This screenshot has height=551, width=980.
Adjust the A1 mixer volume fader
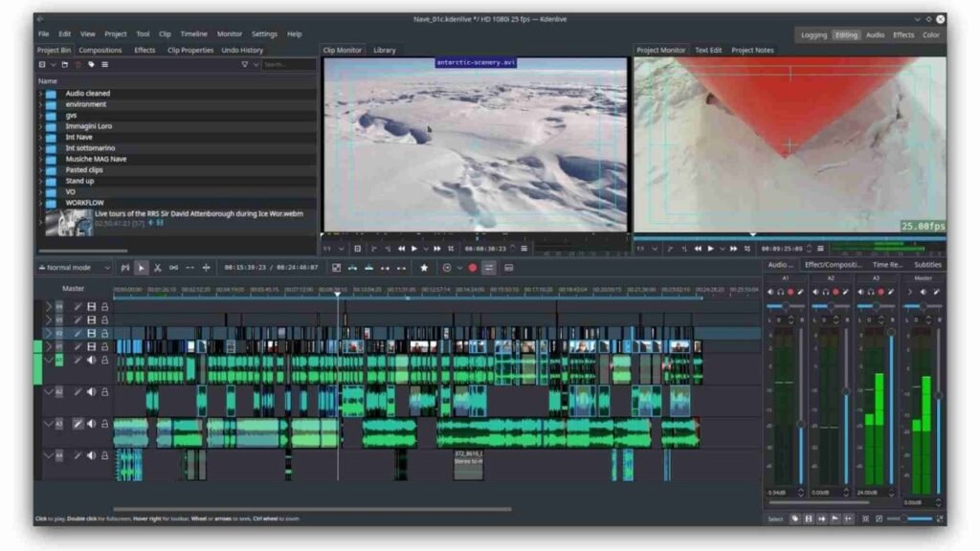pos(801,424)
